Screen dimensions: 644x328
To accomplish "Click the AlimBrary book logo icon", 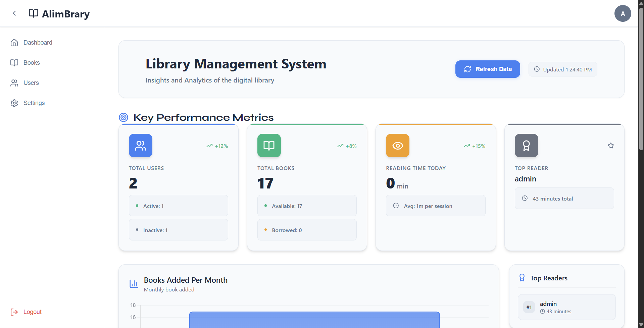I will pyautogui.click(x=33, y=13).
